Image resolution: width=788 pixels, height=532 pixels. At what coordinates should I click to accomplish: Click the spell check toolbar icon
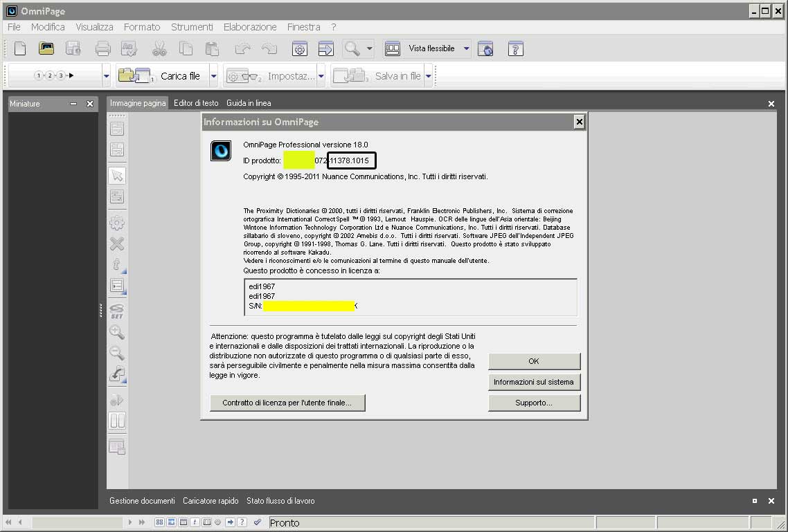129,48
